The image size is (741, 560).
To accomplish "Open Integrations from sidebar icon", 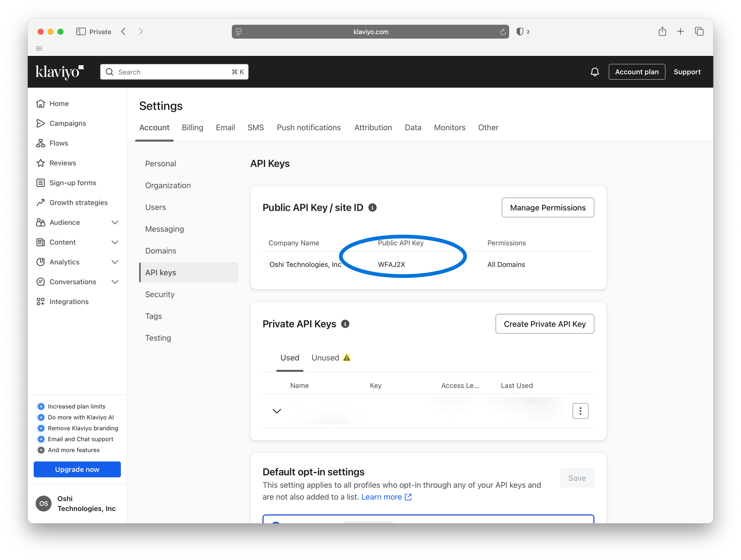I will tap(41, 301).
